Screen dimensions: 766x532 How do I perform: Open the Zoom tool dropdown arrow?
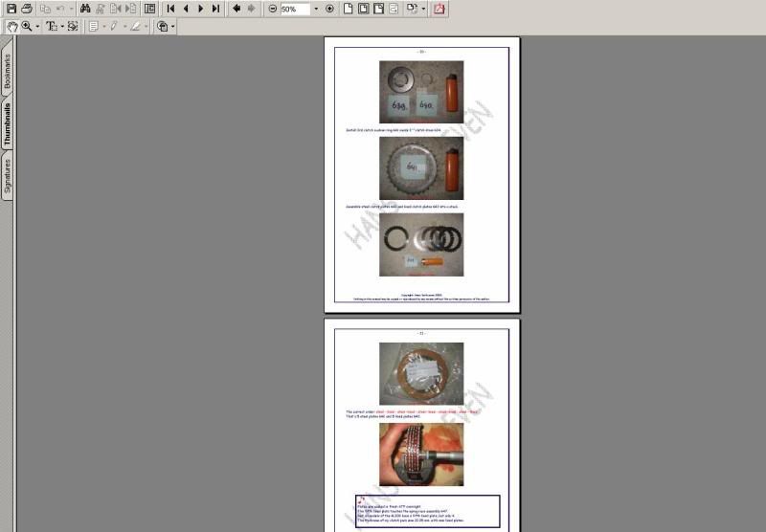pos(37,27)
